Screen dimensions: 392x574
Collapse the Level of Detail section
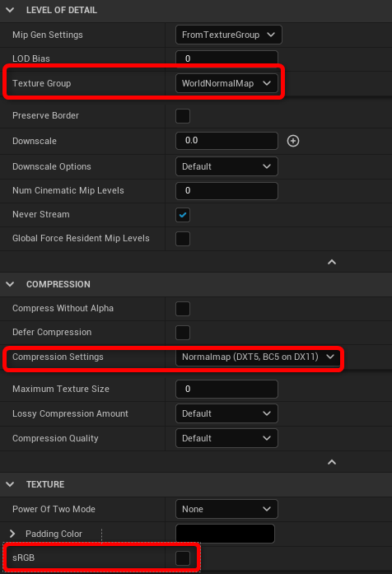[x=10, y=10]
